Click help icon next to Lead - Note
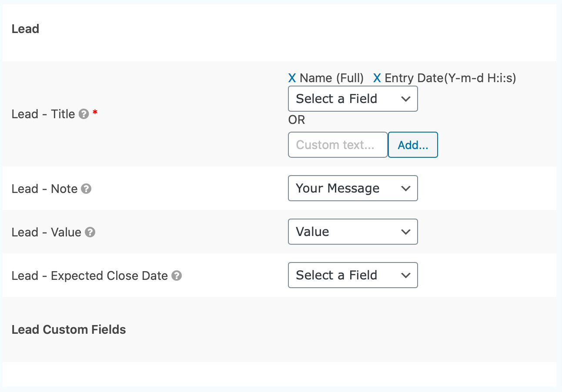This screenshot has width=562, height=392. pyautogui.click(x=87, y=189)
